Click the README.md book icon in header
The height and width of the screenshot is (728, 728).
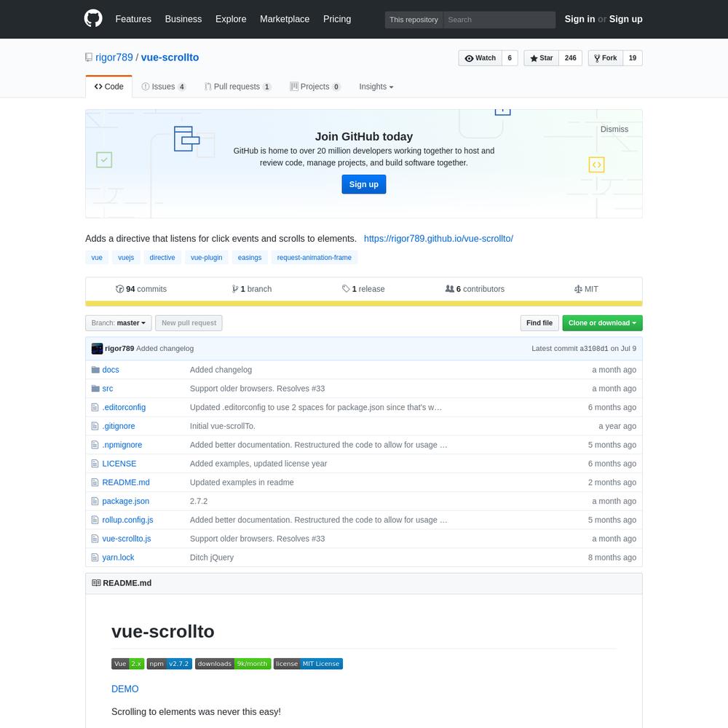96,583
